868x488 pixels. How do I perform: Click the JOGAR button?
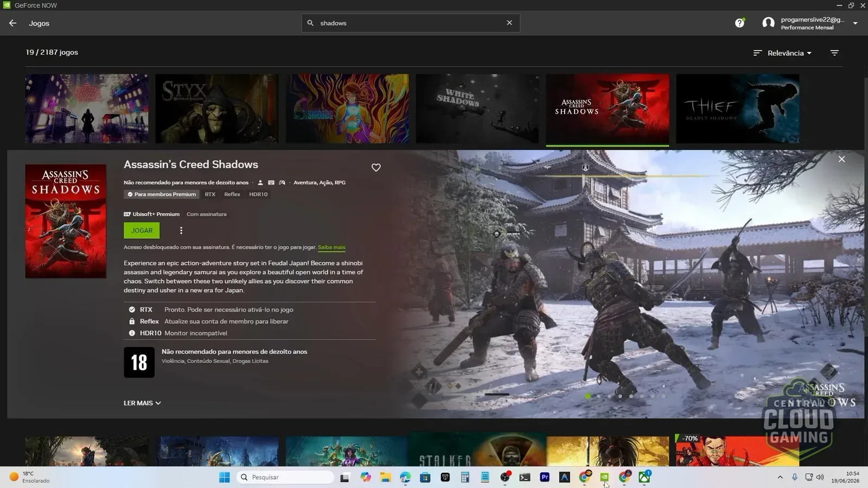click(x=142, y=230)
